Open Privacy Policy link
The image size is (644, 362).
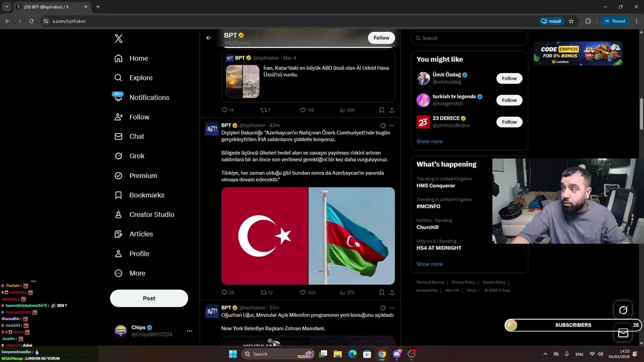click(463, 283)
